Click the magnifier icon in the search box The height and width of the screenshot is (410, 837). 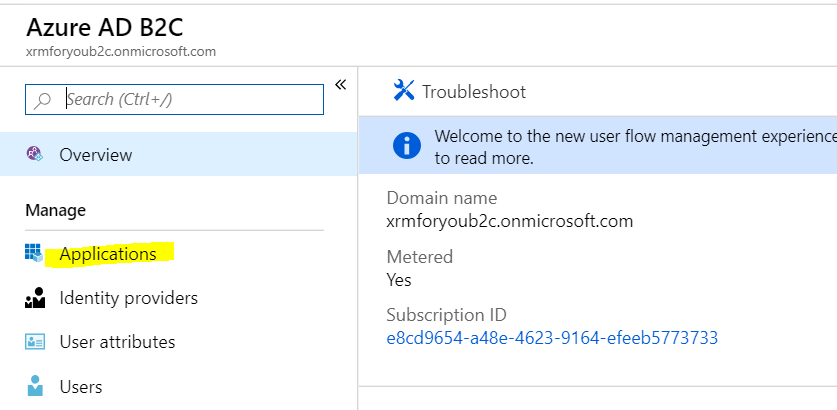pyautogui.click(x=43, y=100)
